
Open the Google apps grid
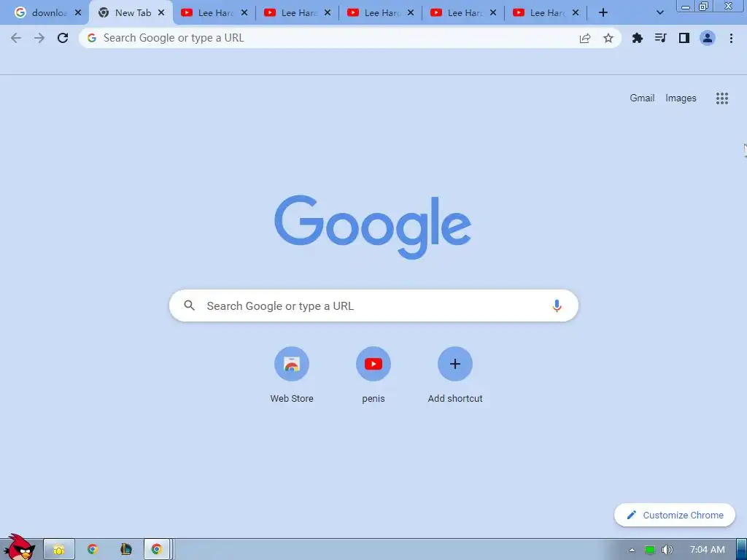tap(721, 98)
